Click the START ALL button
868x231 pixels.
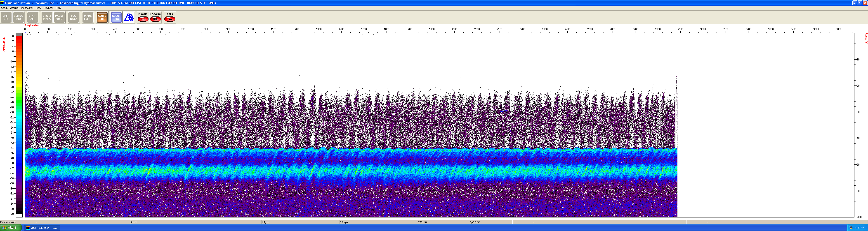pyautogui.click(x=33, y=18)
